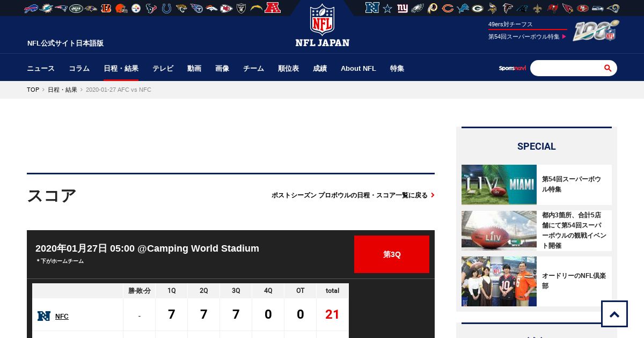The image size is (644, 338).
Task: Open the AFC conference logo in top bar
Action: tap(273, 8)
